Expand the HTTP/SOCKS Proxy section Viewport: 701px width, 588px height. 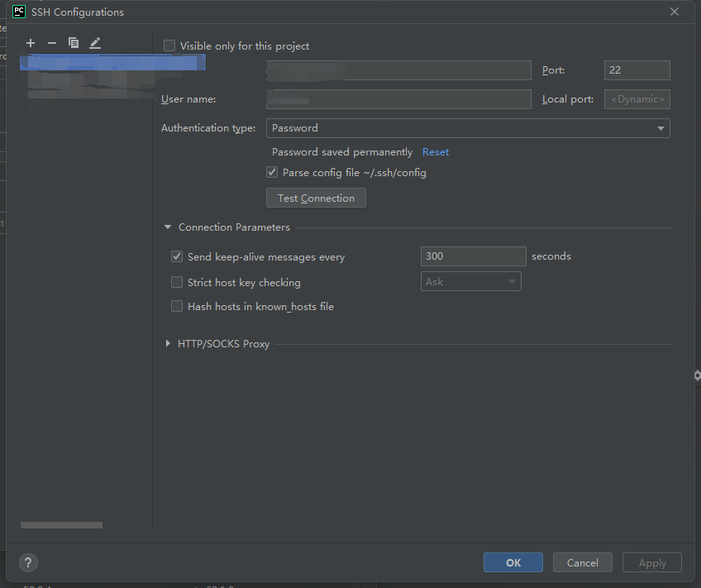[168, 343]
